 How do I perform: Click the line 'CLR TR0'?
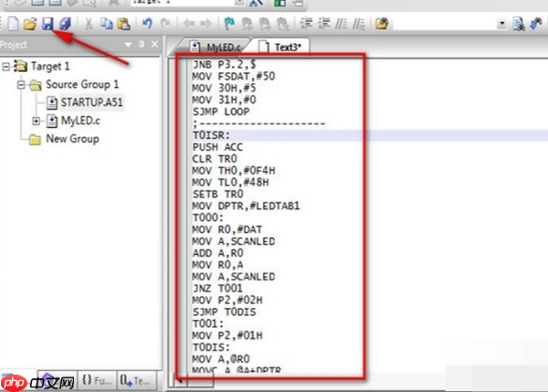point(215,159)
